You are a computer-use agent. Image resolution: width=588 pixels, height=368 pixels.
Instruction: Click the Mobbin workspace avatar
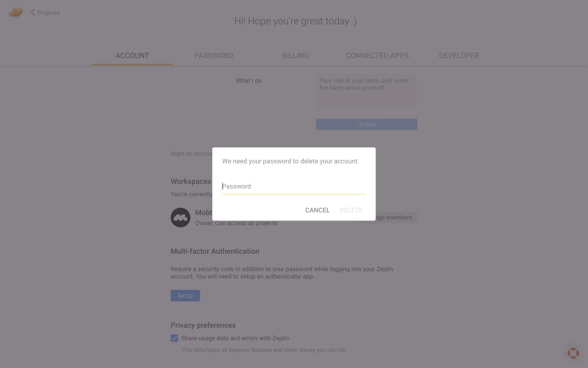tap(180, 217)
